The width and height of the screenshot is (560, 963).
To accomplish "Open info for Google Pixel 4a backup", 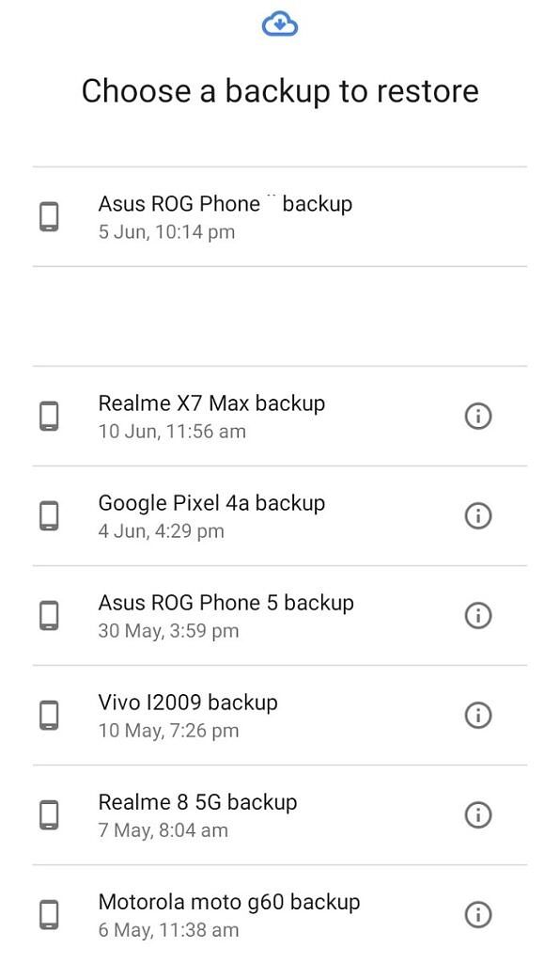I will (x=477, y=515).
